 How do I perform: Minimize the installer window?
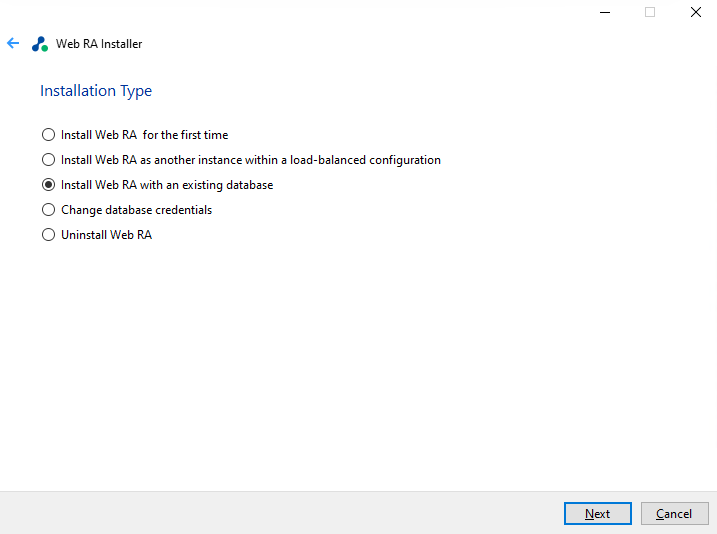pos(605,12)
